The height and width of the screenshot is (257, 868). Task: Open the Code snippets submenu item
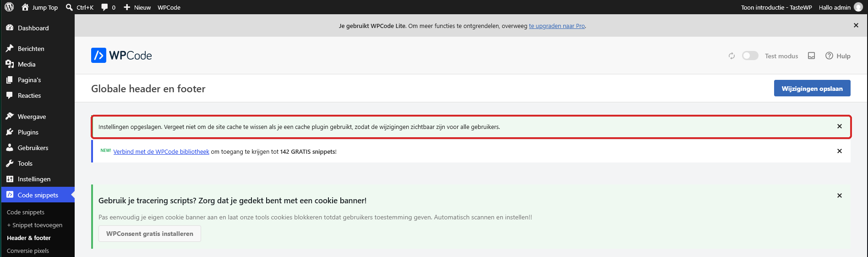26,212
